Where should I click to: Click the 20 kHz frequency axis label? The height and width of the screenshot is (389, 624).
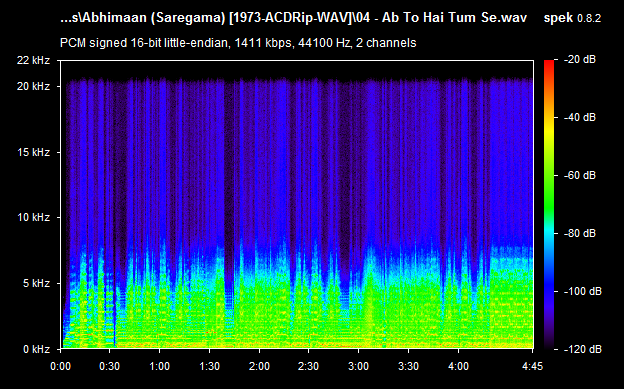click(x=33, y=86)
